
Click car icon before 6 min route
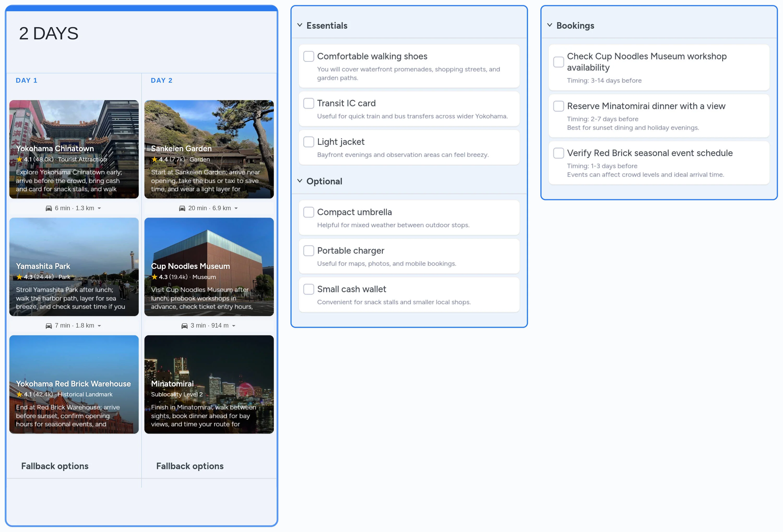tap(49, 208)
